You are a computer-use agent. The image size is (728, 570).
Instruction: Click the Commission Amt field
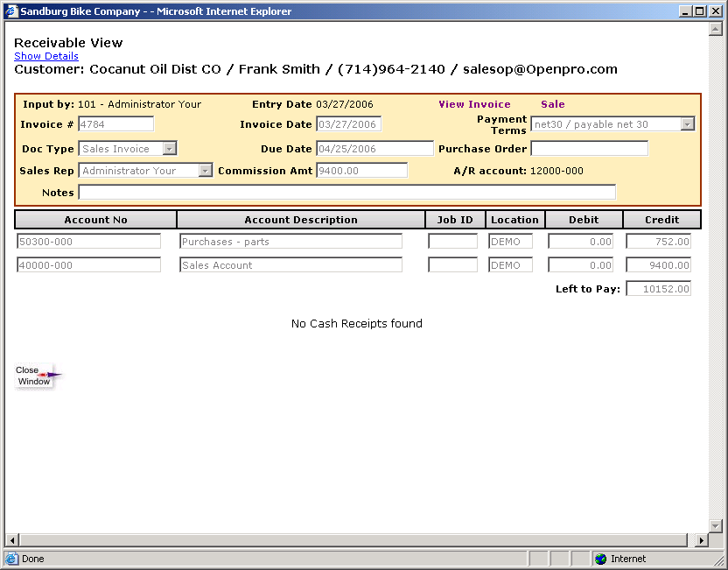[x=361, y=170]
